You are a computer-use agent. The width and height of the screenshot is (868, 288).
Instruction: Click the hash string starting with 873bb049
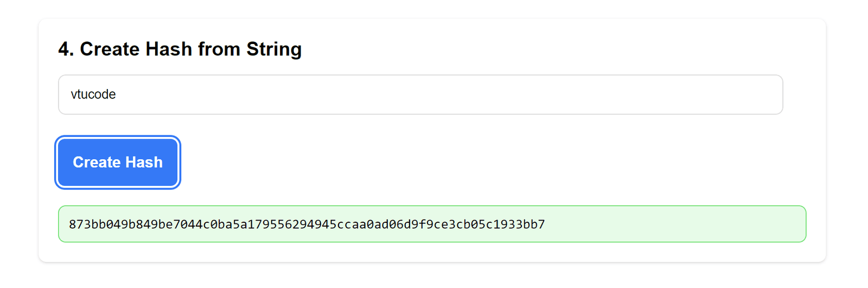coord(307,224)
